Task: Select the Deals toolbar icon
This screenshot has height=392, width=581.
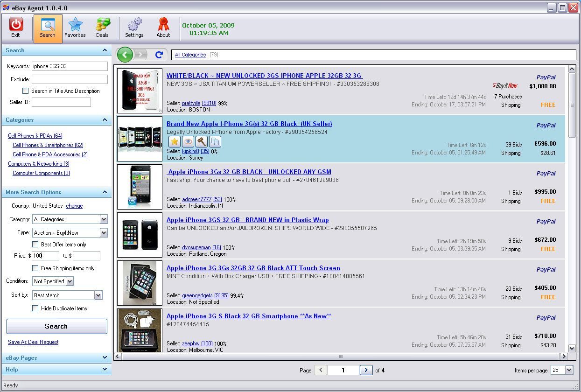Action: click(102, 27)
